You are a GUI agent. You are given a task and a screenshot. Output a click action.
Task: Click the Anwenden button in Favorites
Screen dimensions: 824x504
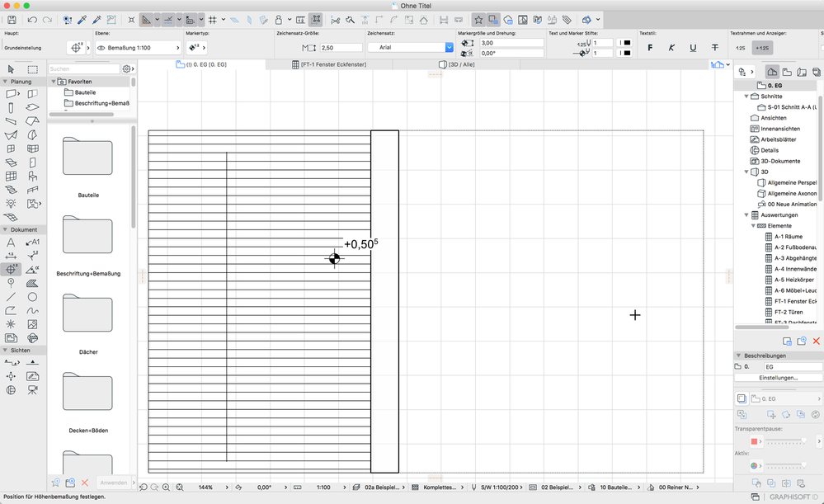click(x=114, y=483)
